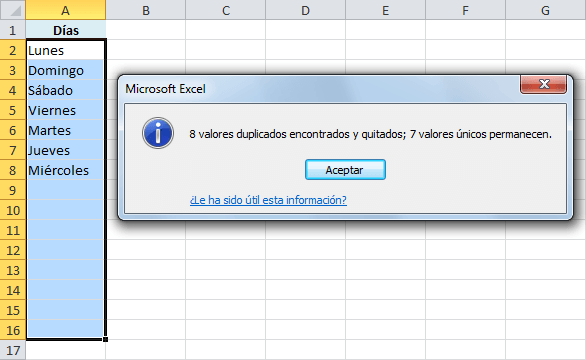Screen dimensions: 586x360
Task: Select the Jueves cell
Action: [66, 150]
